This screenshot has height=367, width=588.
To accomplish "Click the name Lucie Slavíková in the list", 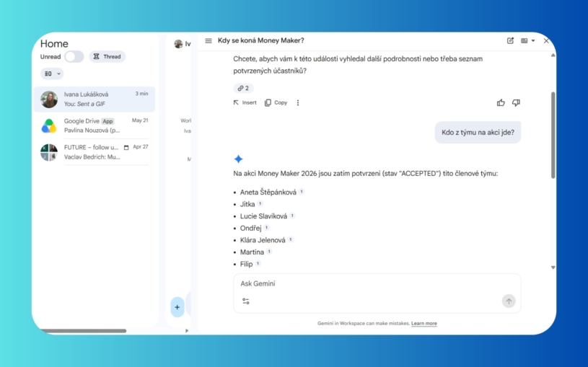I will (263, 216).
